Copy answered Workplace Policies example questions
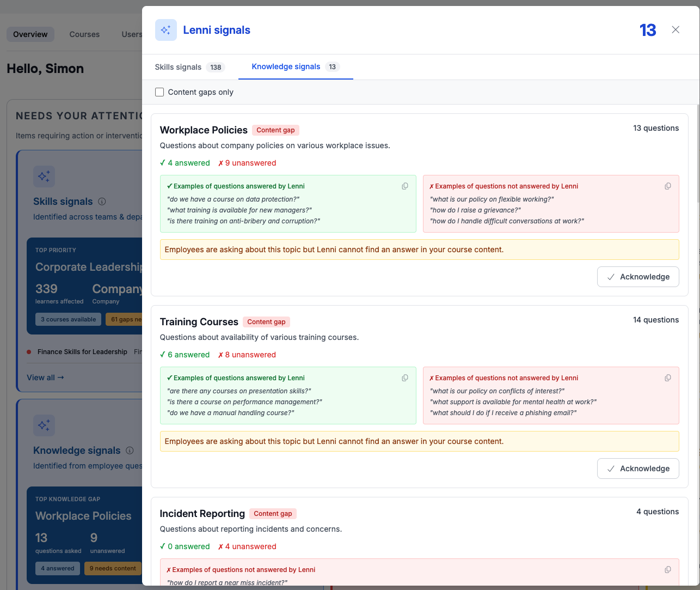Viewport: 700px width, 590px height. click(405, 186)
